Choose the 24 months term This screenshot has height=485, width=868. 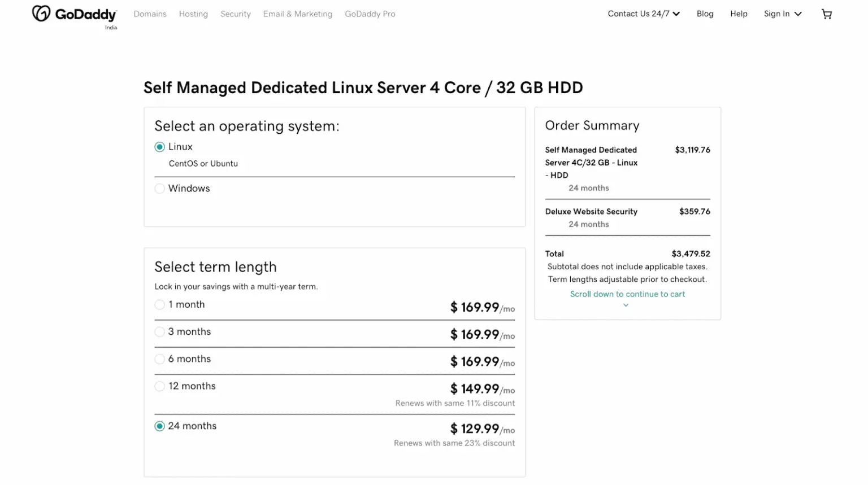point(160,426)
